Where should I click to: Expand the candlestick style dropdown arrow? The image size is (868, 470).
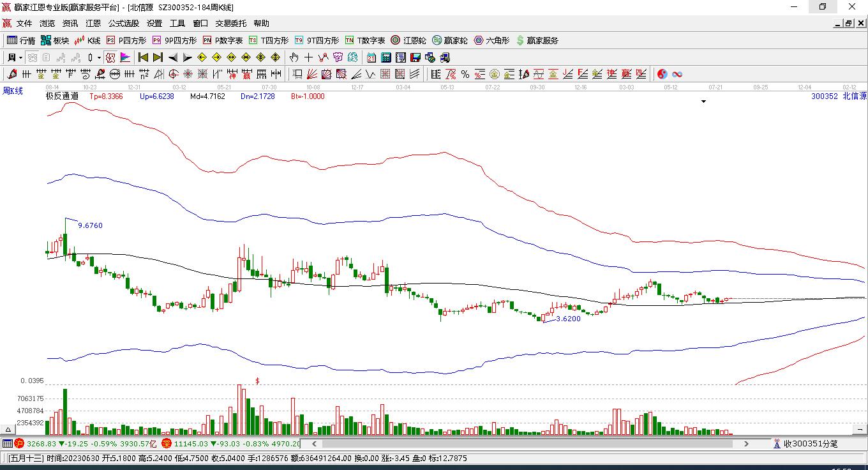click(x=100, y=57)
